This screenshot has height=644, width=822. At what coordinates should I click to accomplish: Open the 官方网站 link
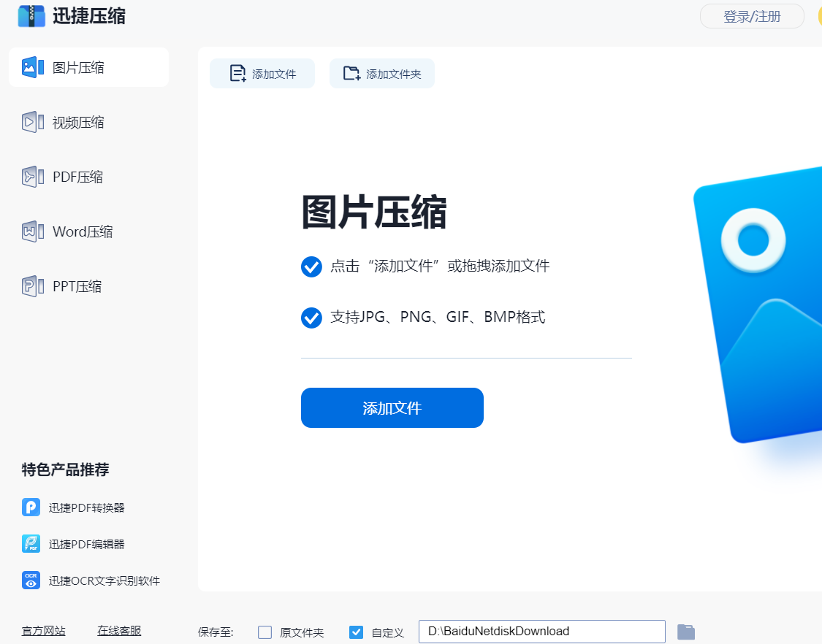[44, 631]
